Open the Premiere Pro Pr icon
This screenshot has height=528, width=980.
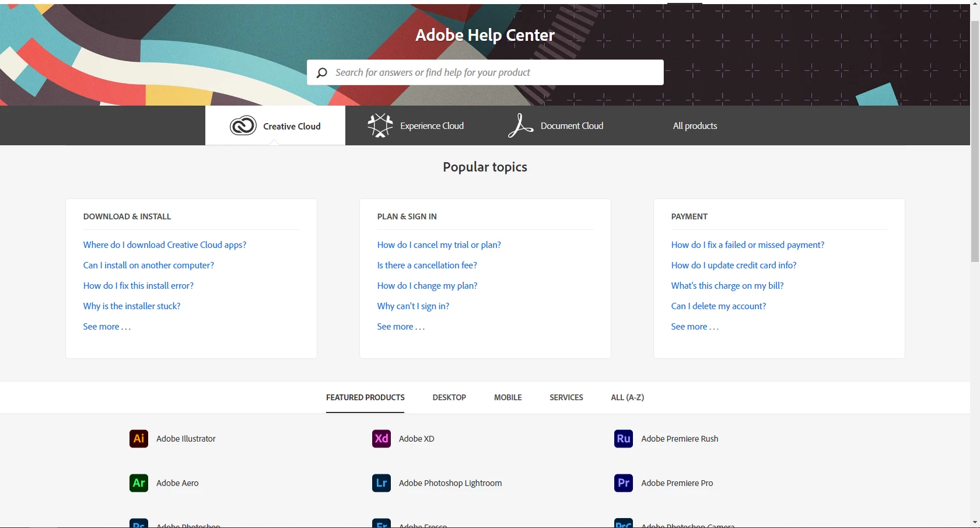pos(624,483)
